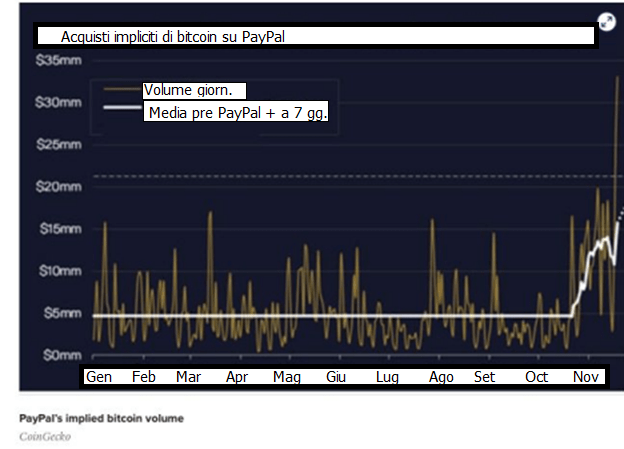Click the 'Gen' month label
Viewport: 624px width, 449px height.
(99, 377)
